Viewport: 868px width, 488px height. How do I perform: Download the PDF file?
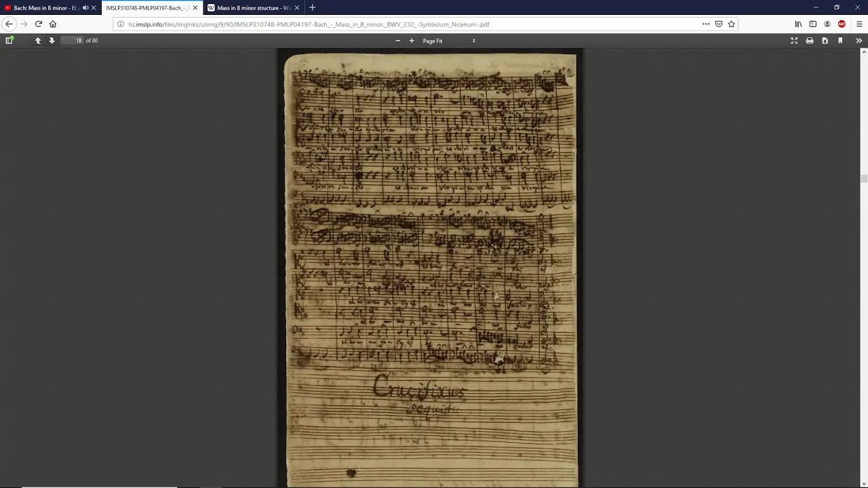click(825, 41)
